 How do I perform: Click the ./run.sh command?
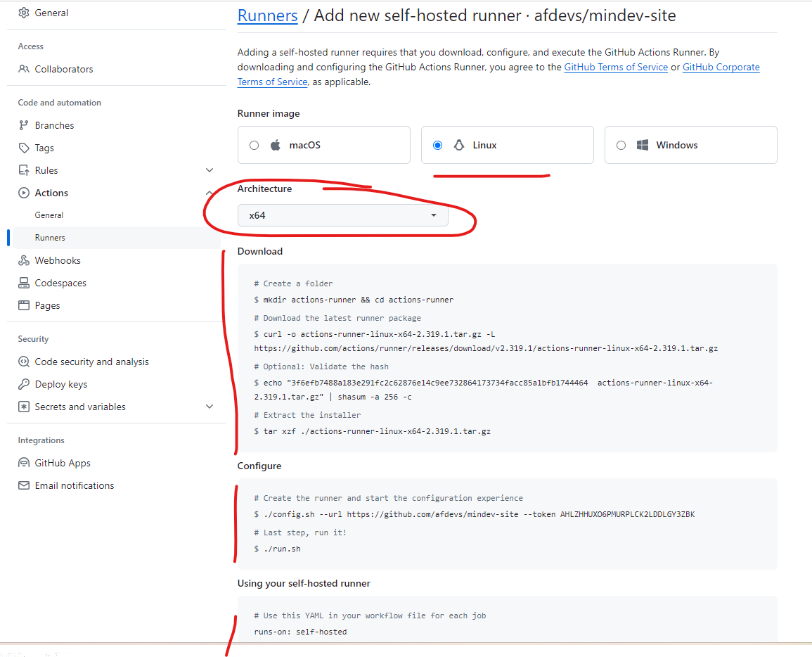[277, 549]
